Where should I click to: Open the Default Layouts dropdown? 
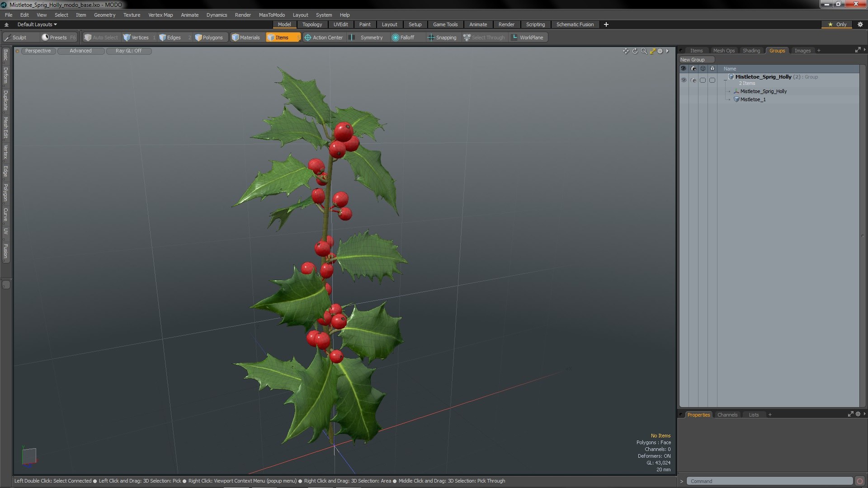[x=37, y=24]
